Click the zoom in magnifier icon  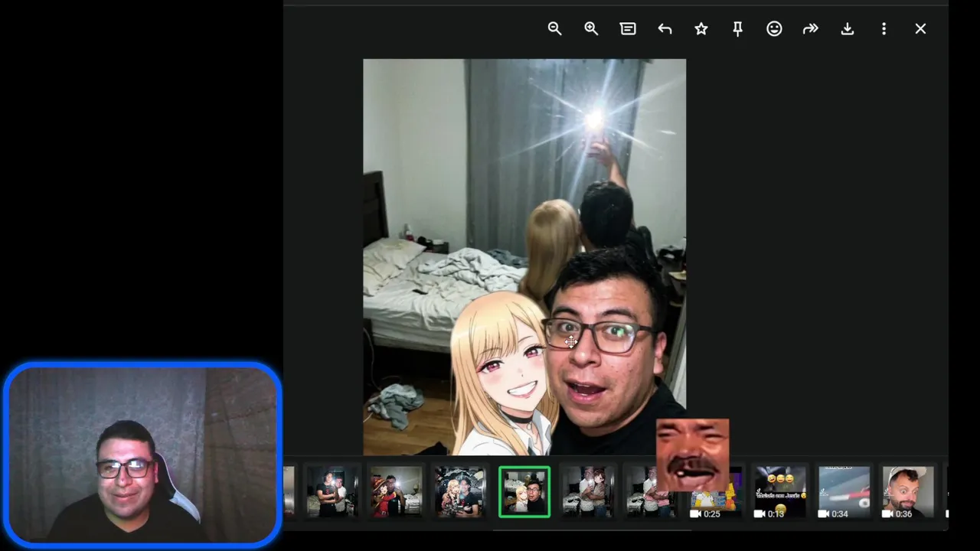coord(591,28)
